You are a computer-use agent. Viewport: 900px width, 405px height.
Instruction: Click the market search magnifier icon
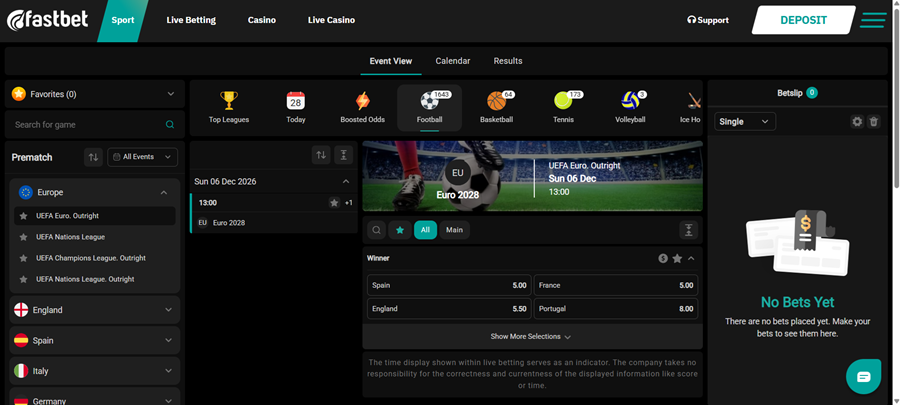pyautogui.click(x=376, y=230)
